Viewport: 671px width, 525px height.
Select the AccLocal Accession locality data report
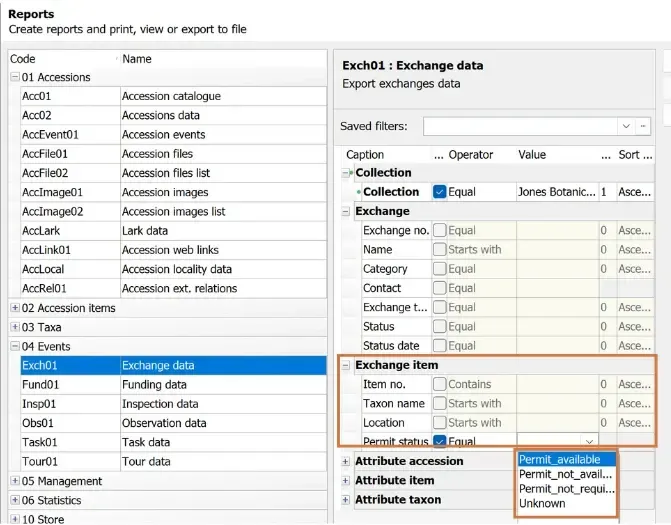click(173, 269)
